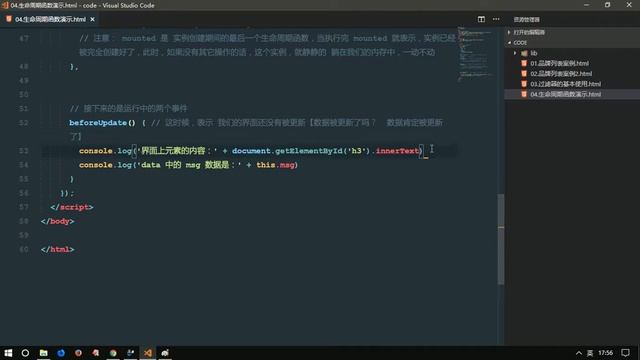Click the 资源管理器 explorer panel title

(x=527, y=20)
